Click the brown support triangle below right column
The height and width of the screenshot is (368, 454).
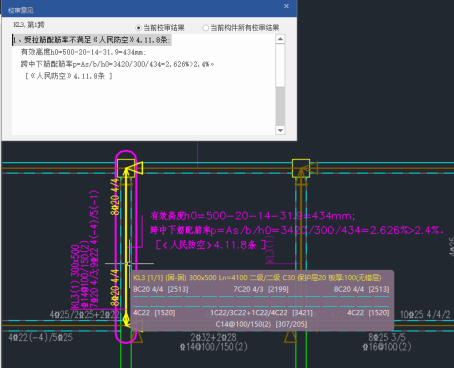pos(291,337)
